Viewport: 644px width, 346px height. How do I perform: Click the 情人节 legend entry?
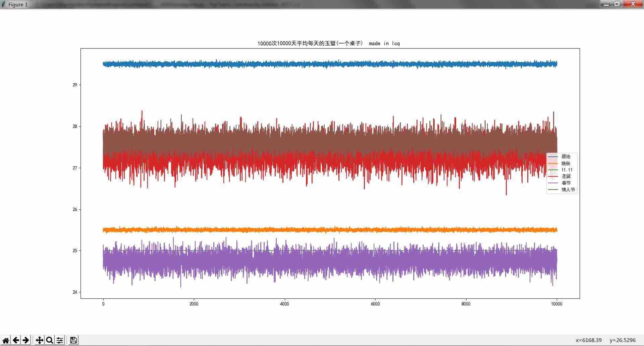pyautogui.click(x=568, y=190)
